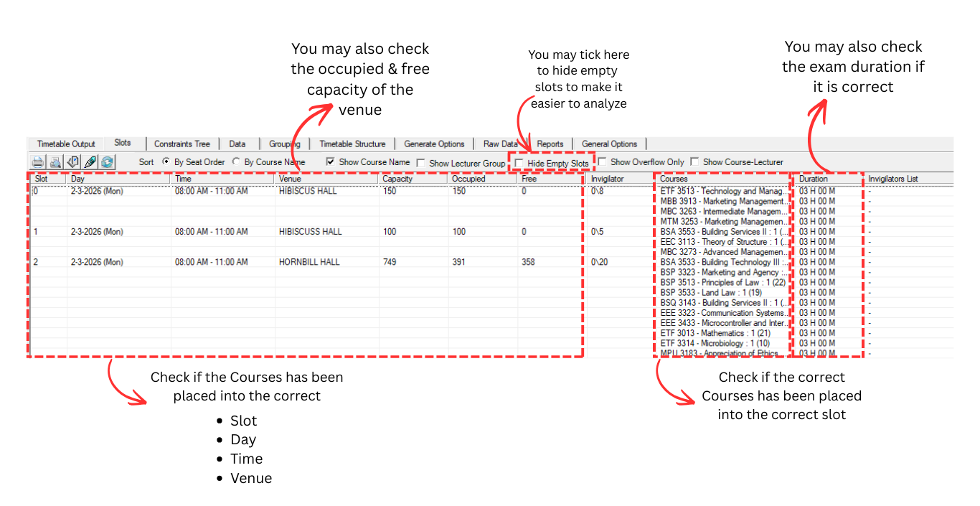Select HIBISCUS HALL venue cell
980x506 pixels.
click(308, 192)
